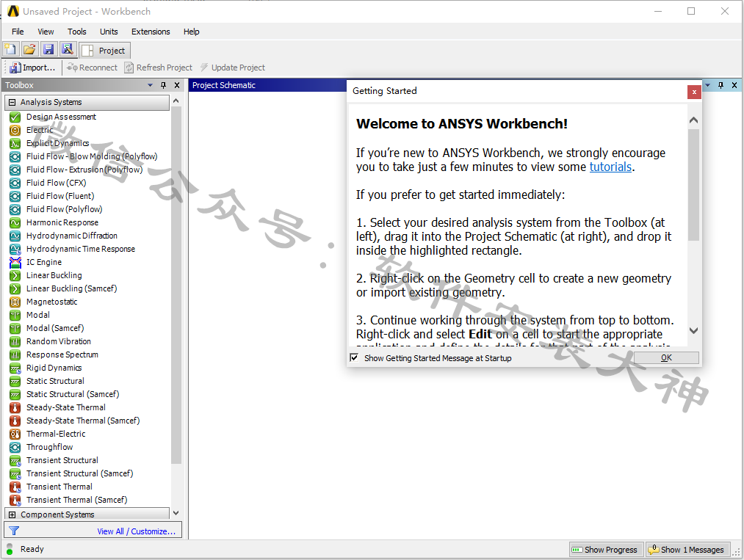Click the Reconnect toolbar button
This screenshot has width=744, height=560.
pyautogui.click(x=92, y=68)
